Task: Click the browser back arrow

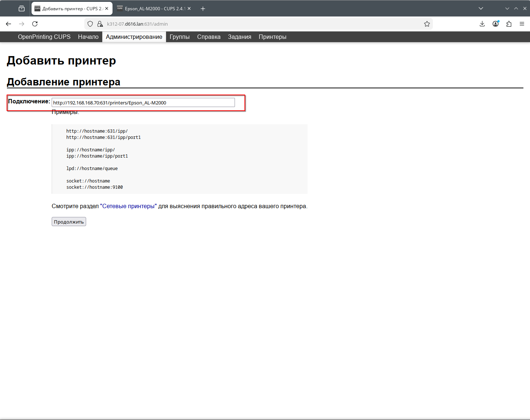Action: pyautogui.click(x=8, y=24)
